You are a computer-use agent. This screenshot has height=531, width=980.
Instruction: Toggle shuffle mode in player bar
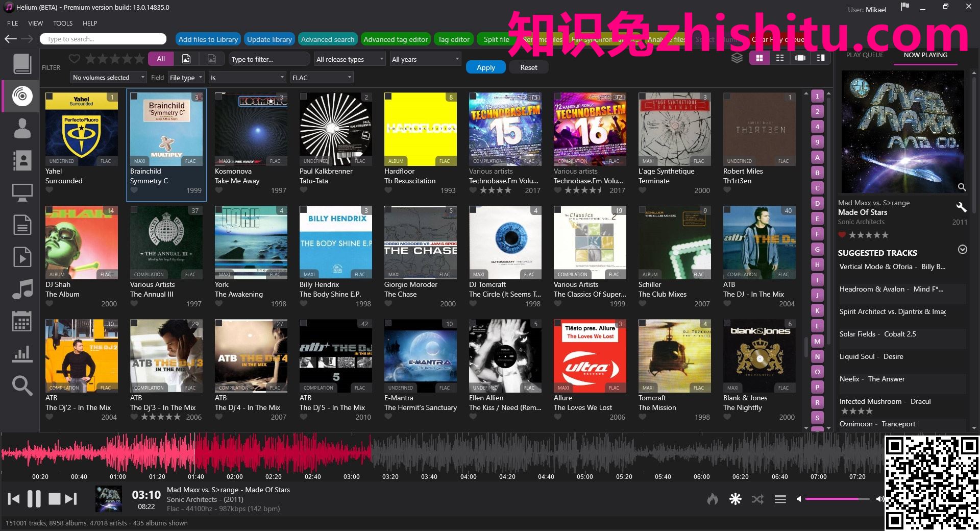(x=757, y=499)
